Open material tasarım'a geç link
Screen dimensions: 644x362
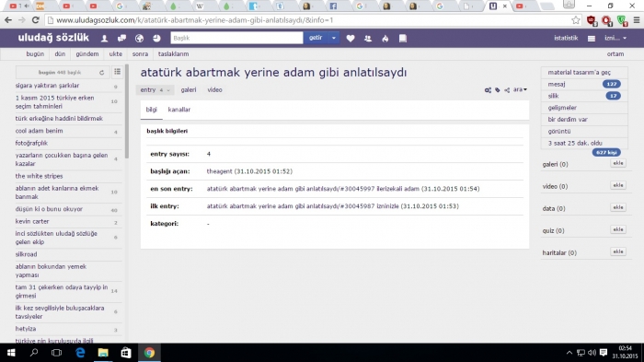coord(579,73)
